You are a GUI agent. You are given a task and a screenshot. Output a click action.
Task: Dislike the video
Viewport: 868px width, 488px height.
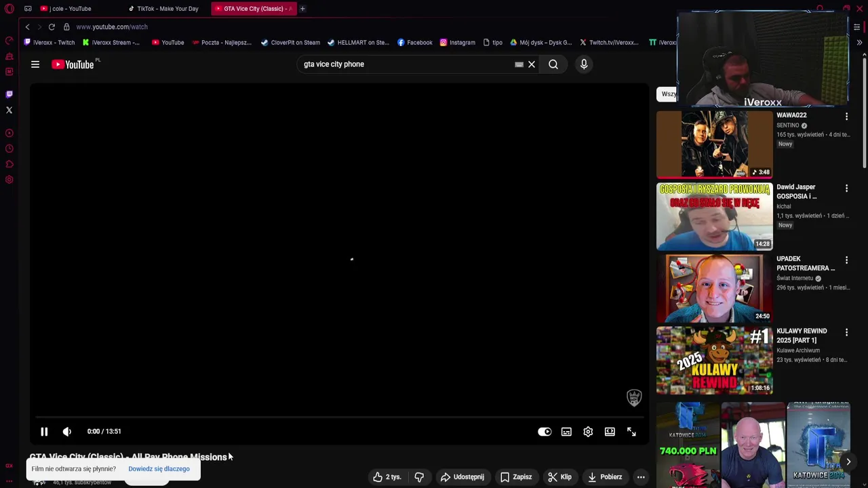coord(419,477)
